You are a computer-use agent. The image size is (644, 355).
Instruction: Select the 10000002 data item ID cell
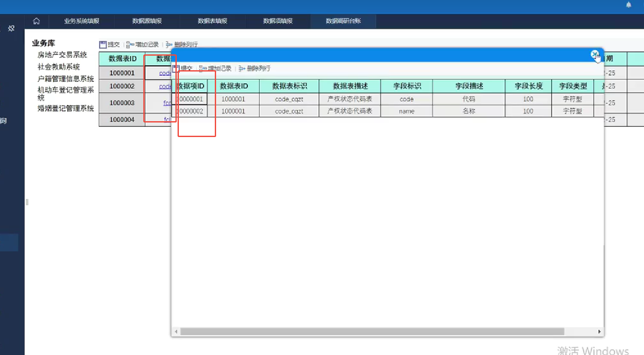(190, 111)
